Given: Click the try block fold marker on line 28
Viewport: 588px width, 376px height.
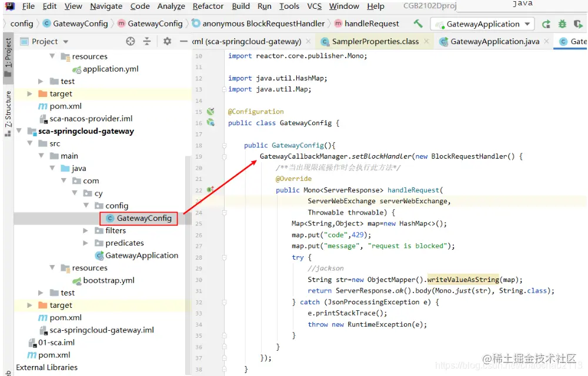Looking at the screenshot, I should tap(224, 257).
